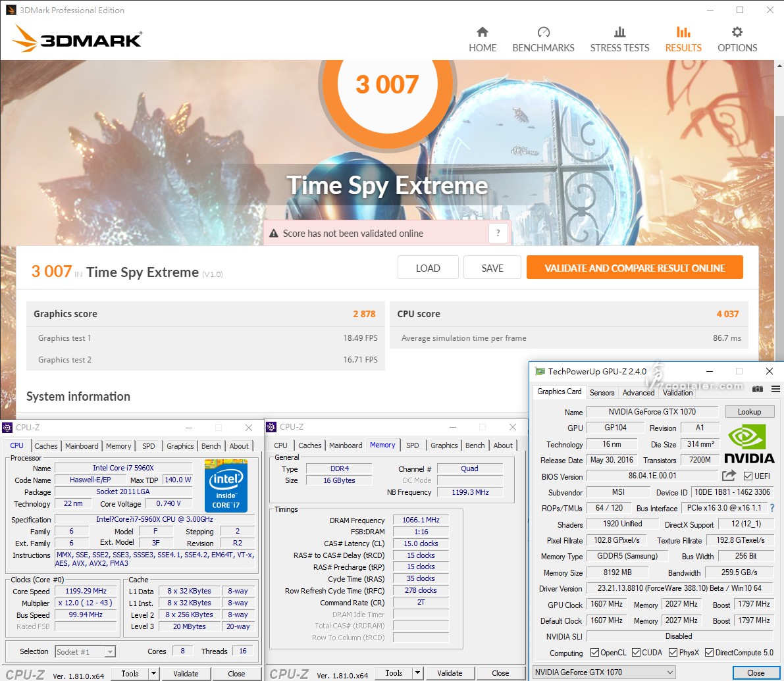Click the question mark help button beside validation warning

[498, 233]
